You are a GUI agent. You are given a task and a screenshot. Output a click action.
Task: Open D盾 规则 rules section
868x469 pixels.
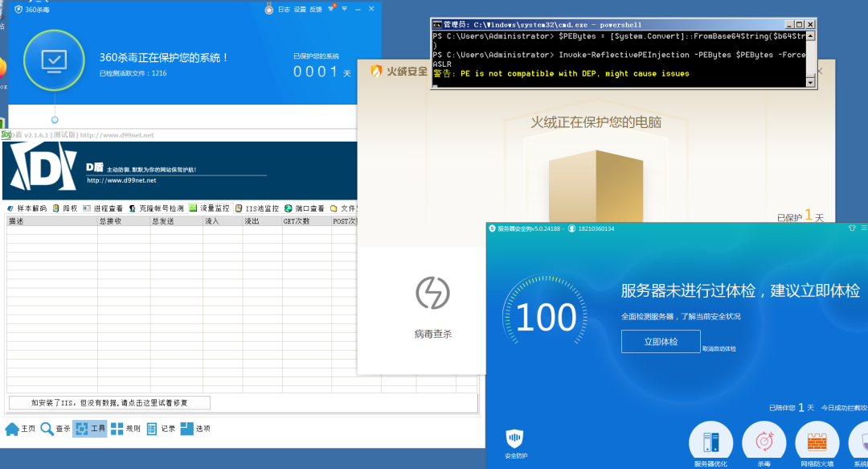click(x=125, y=429)
